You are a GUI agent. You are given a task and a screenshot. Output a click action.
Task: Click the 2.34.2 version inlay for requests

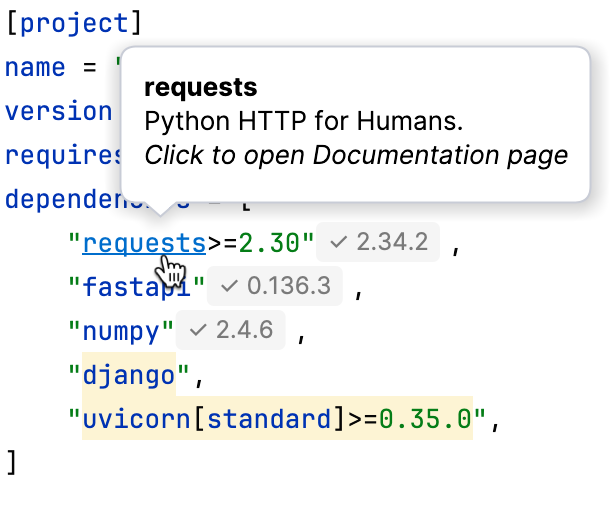[378, 242]
